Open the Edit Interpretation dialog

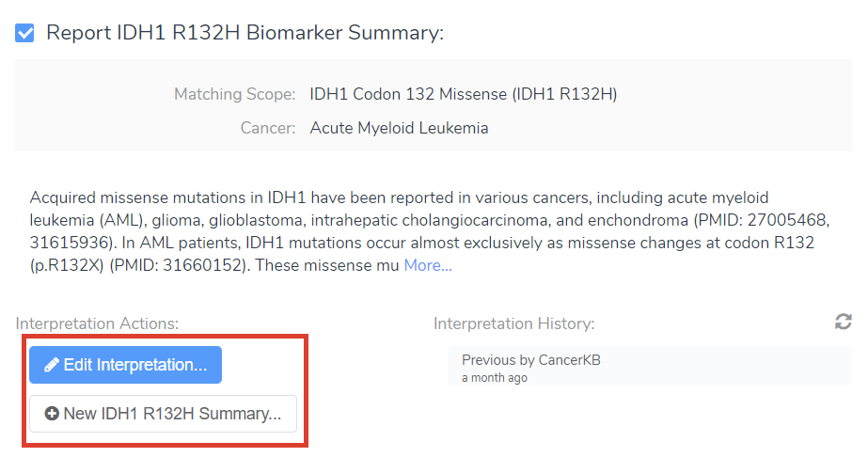(126, 365)
